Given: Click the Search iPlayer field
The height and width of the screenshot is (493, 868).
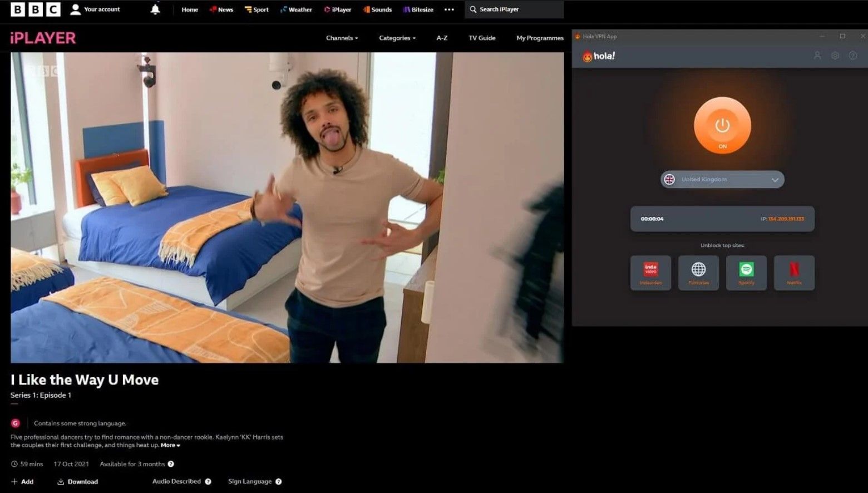Looking at the screenshot, I should 514,9.
